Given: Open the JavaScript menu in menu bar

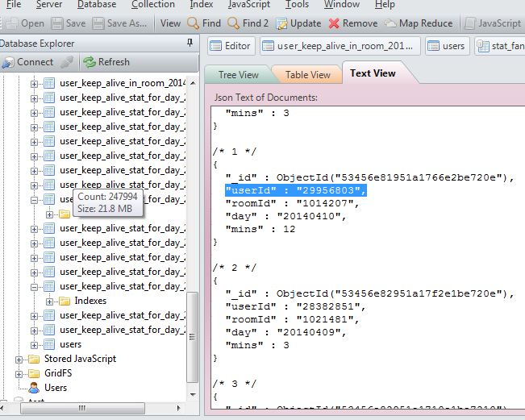Looking at the screenshot, I should (x=249, y=4).
